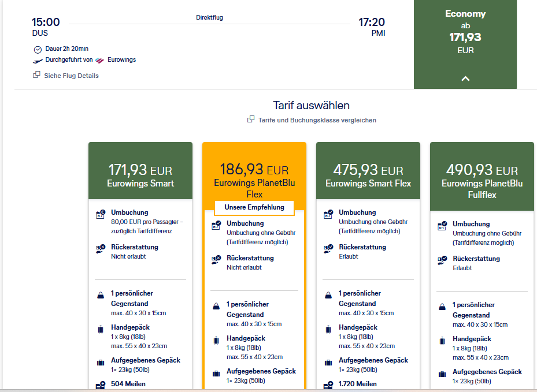Image resolution: width=537 pixels, height=392 pixels.
Task: Click the Economy ab 171,93 EUR box
Action: point(465,44)
